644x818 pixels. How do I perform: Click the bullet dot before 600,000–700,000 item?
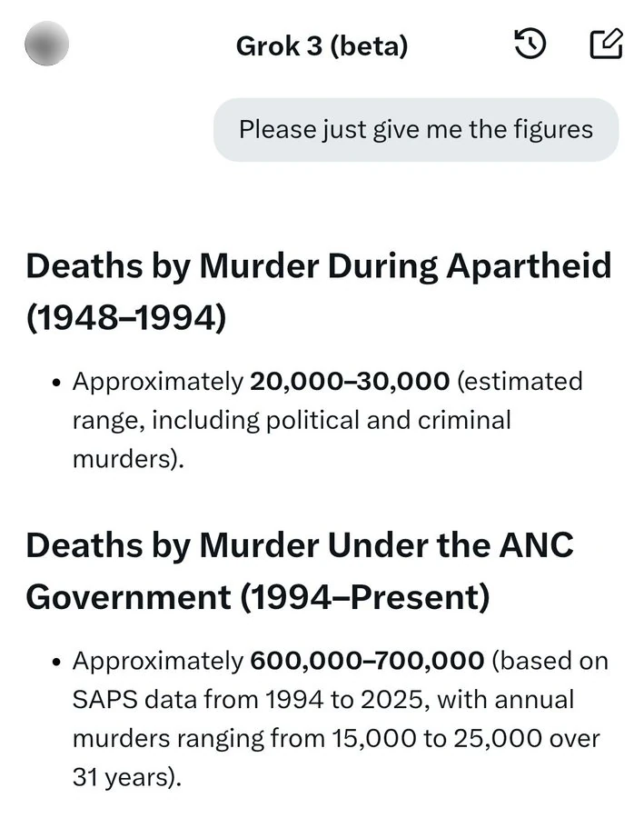pos(56,662)
